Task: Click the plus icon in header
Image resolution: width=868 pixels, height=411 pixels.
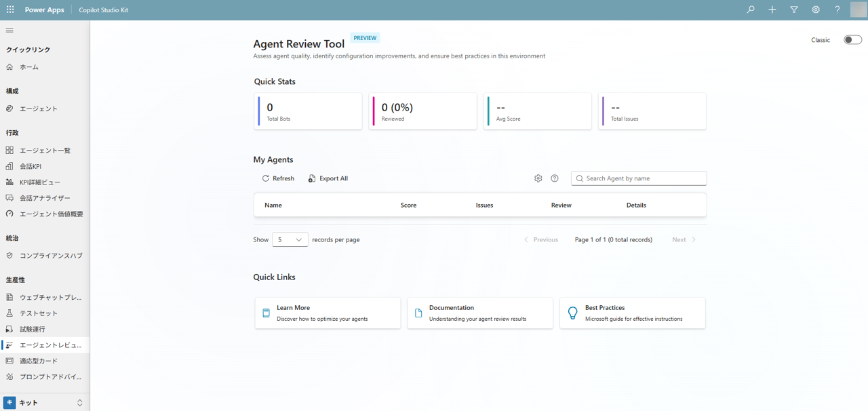Action: tap(772, 9)
